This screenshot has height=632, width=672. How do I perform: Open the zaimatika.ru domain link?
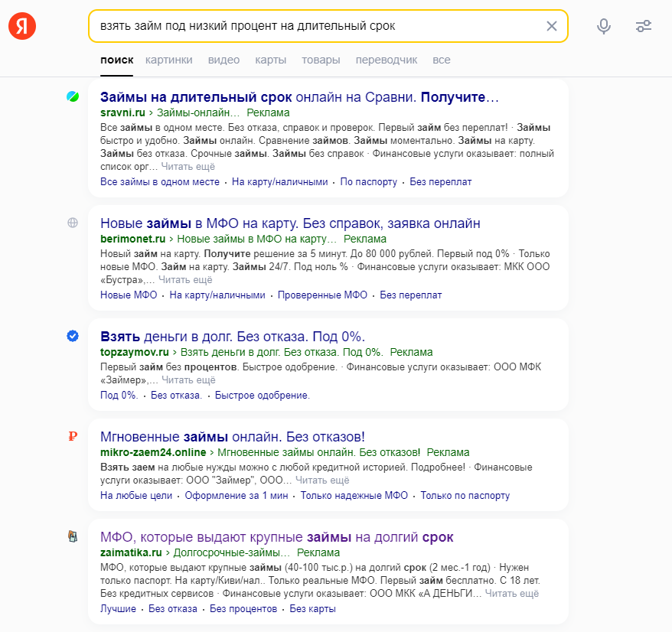point(131,552)
